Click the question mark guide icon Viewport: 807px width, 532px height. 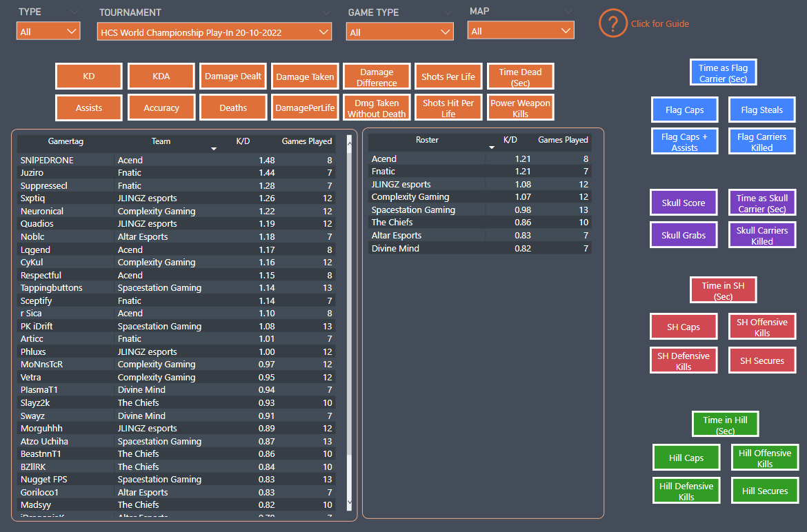click(612, 23)
